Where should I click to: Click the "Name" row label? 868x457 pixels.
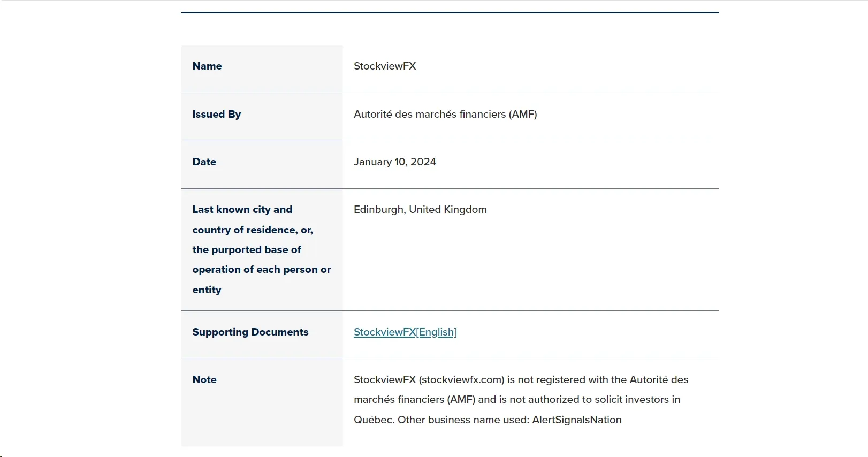(207, 66)
